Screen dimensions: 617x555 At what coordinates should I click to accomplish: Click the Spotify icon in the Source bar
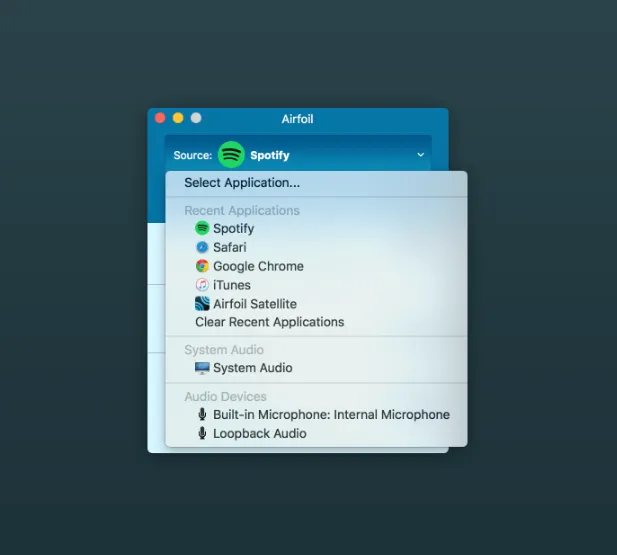point(231,155)
